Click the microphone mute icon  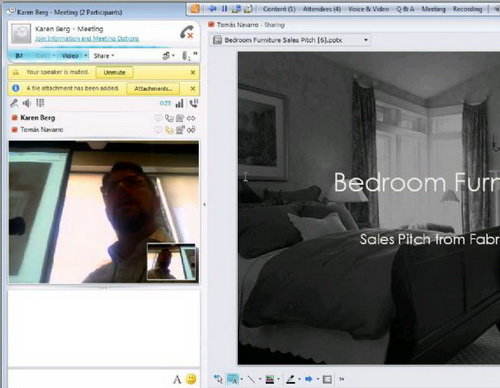(x=14, y=103)
